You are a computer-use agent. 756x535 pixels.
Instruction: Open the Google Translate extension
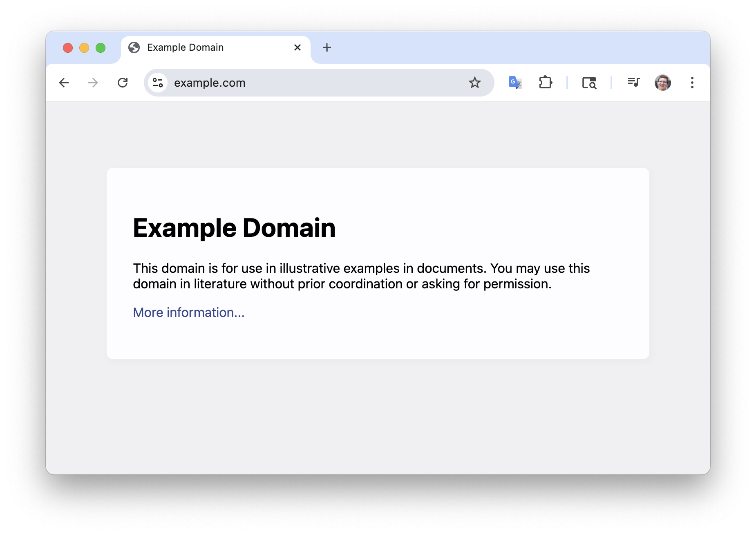click(515, 83)
